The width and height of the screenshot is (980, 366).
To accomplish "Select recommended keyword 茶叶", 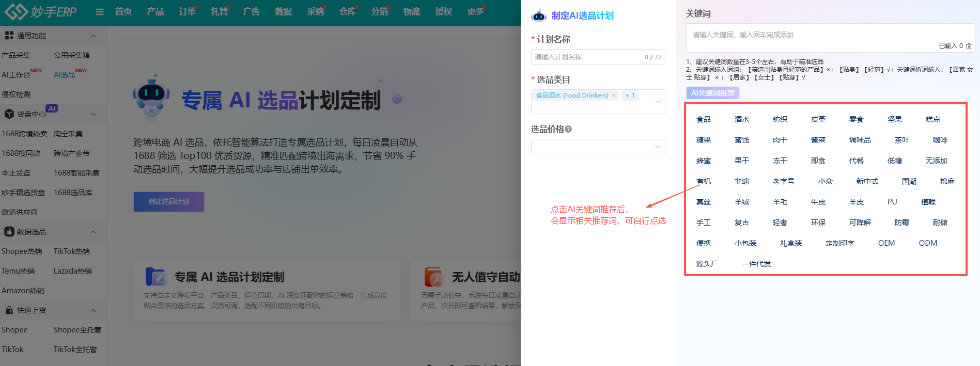I will 902,140.
